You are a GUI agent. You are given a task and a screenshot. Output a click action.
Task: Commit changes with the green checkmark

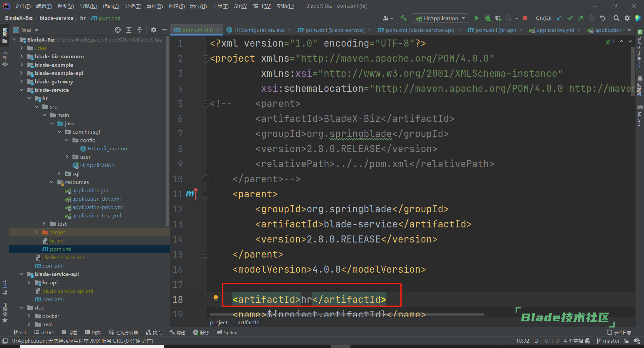tap(570, 18)
